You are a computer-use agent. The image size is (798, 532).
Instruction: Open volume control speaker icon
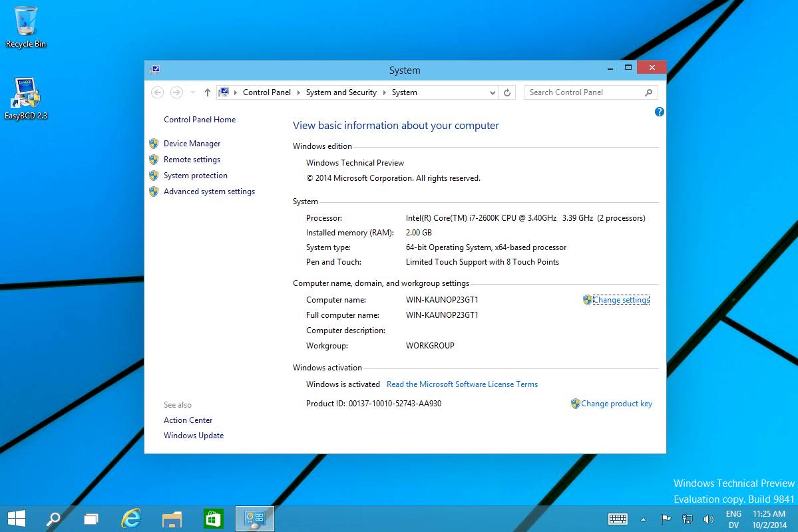[x=708, y=519]
